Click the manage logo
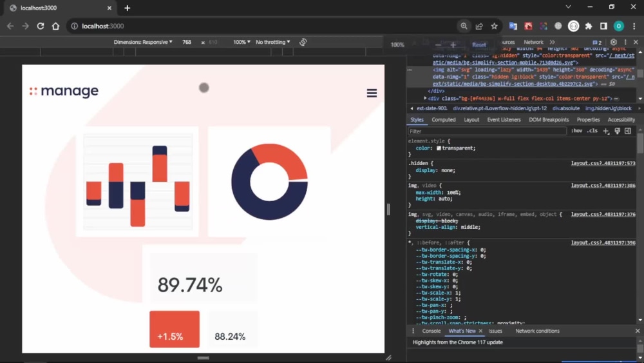This screenshot has height=363, width=644. [64, 91]
